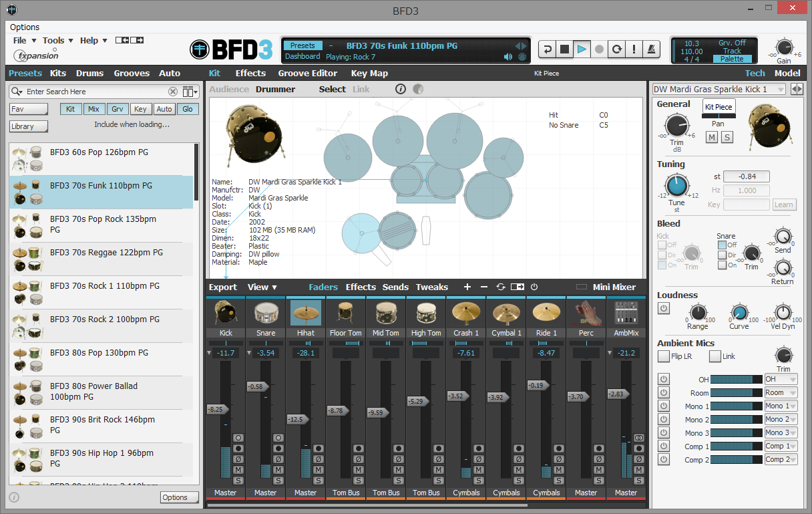
Task: Open the Room output routing dropdown
Action: coord(781,392)
